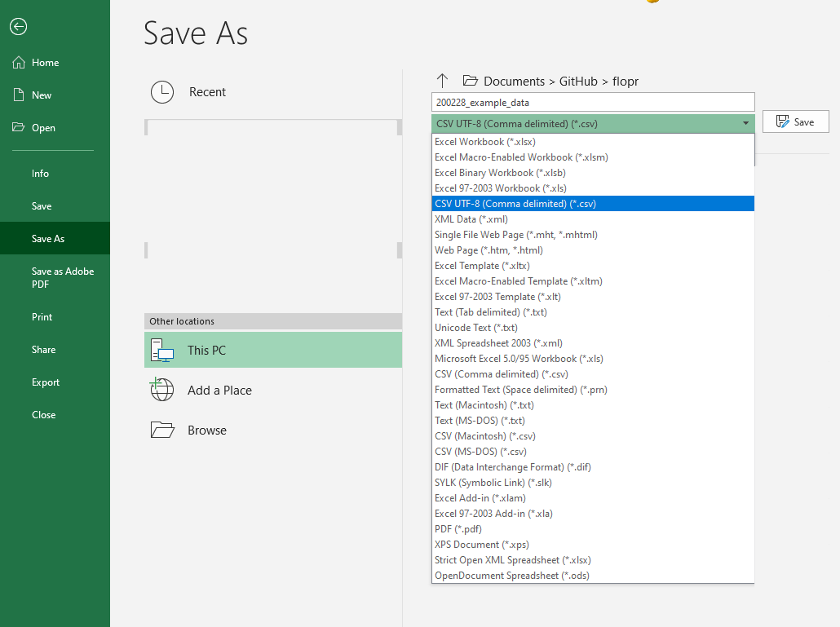Viewport: 840px width, 627px height.
Task: Select SYLK (Symbolic Link) (*.slk)
Action: pyautogui.click(x=593, y=483)
